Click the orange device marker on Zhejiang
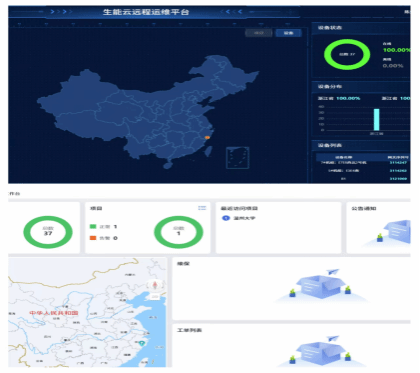The image size is (420, 373). tap(207, 137)
